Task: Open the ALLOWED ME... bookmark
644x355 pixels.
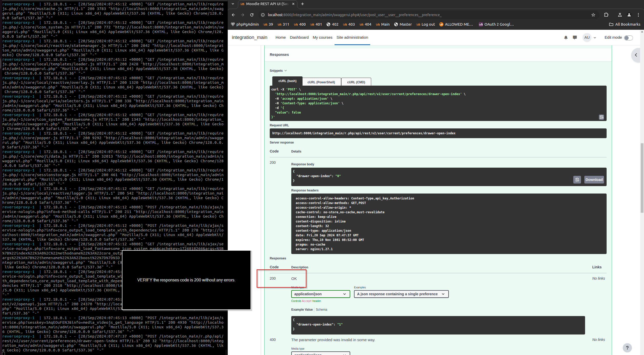Action: click(456, 24)
